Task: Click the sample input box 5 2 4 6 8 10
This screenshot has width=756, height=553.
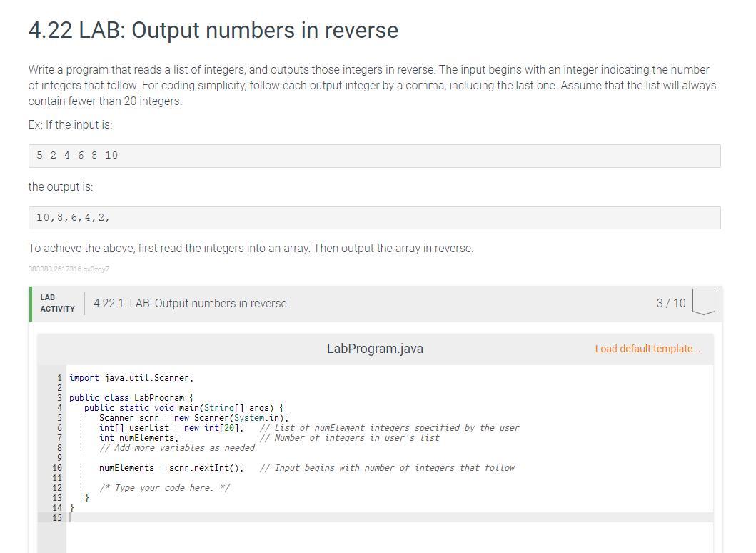Action: (x=375, y=156)
